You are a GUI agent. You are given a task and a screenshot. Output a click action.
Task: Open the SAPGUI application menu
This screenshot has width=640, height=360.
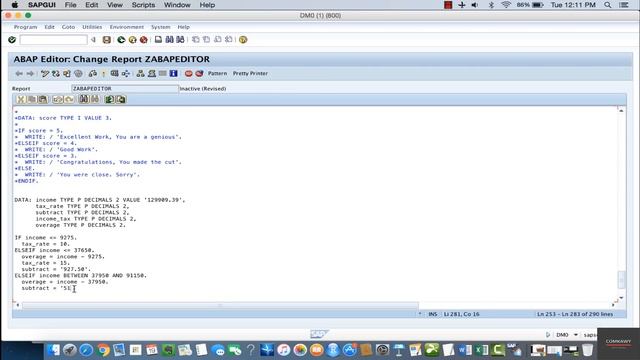[x=42, y=5]
